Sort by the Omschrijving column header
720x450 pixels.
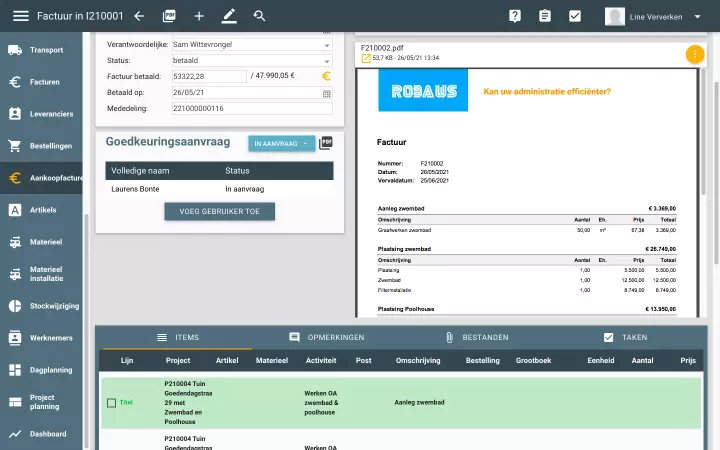click(x=418, y=360)
